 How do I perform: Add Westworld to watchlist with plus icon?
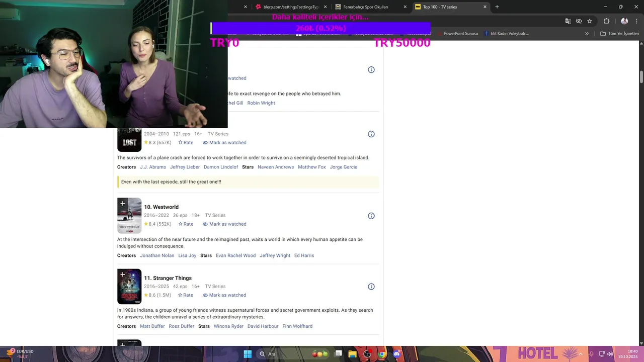[122, 204]
